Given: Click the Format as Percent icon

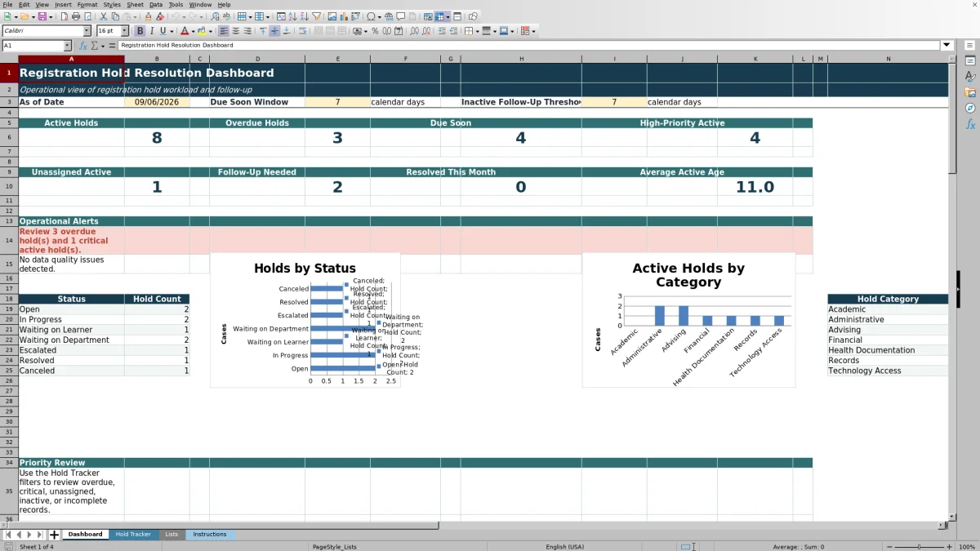Looking at the screenshot, I should (x=375, y=31).
